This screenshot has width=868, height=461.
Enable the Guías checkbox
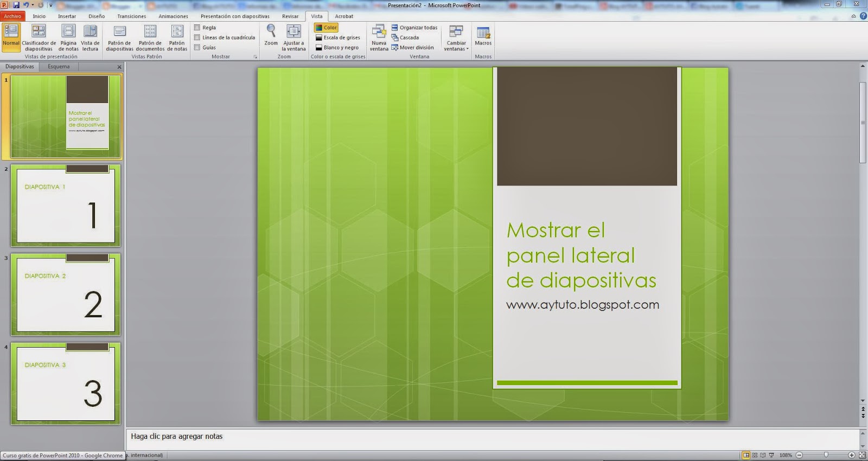pos(197,47)
